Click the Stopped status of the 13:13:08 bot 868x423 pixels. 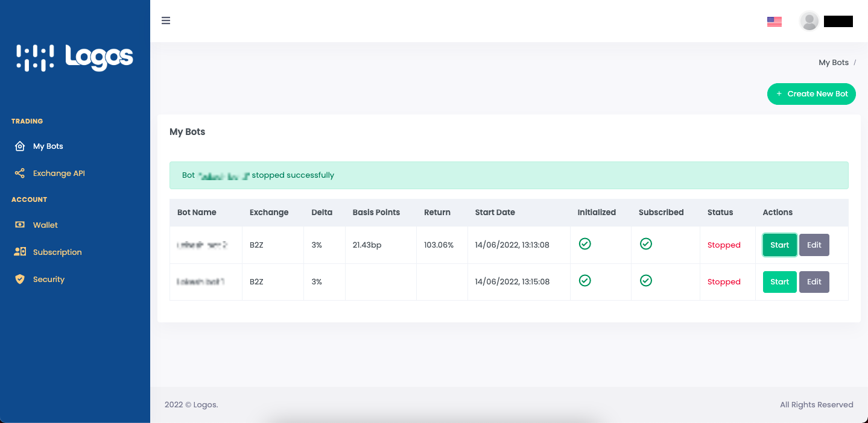(724, 245)
